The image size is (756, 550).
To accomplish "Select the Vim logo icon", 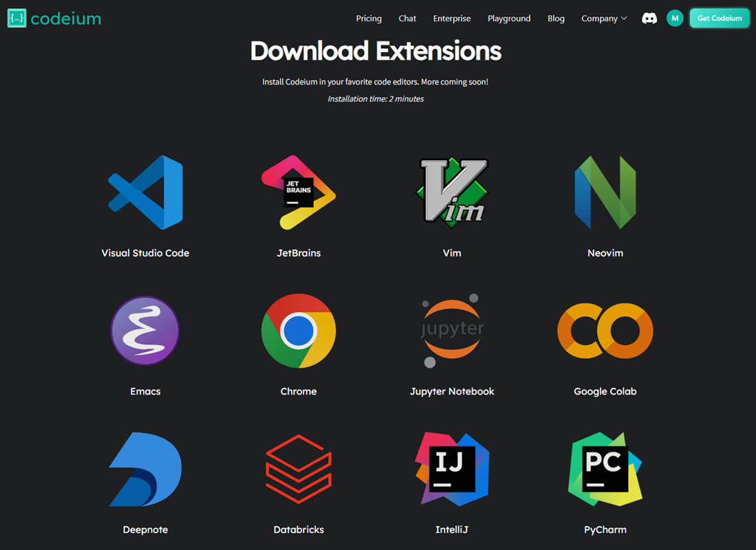I will pos(452,192).
